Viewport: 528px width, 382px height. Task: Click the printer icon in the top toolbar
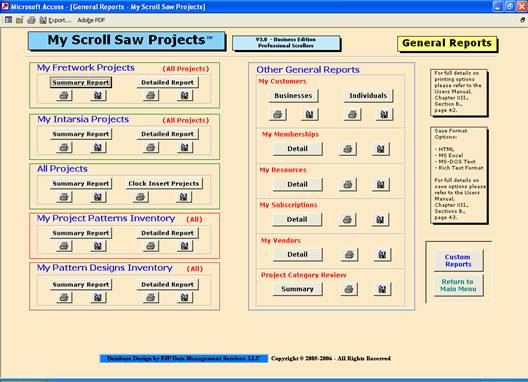[x=31, y=20]
